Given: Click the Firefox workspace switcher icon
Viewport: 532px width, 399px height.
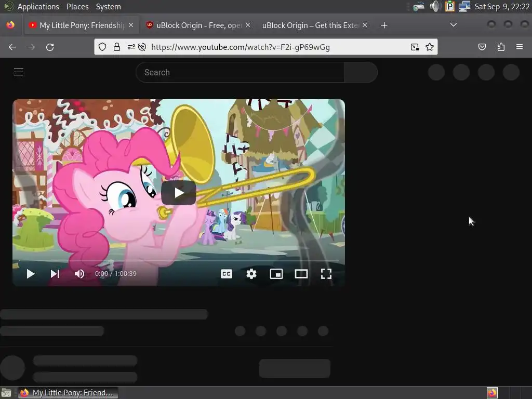Looking at the screenshot, I should (492, 393).
